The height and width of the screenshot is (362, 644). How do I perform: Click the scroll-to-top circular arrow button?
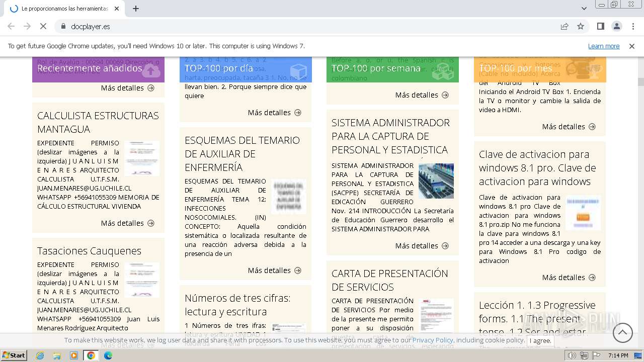[x=623, y=332]
